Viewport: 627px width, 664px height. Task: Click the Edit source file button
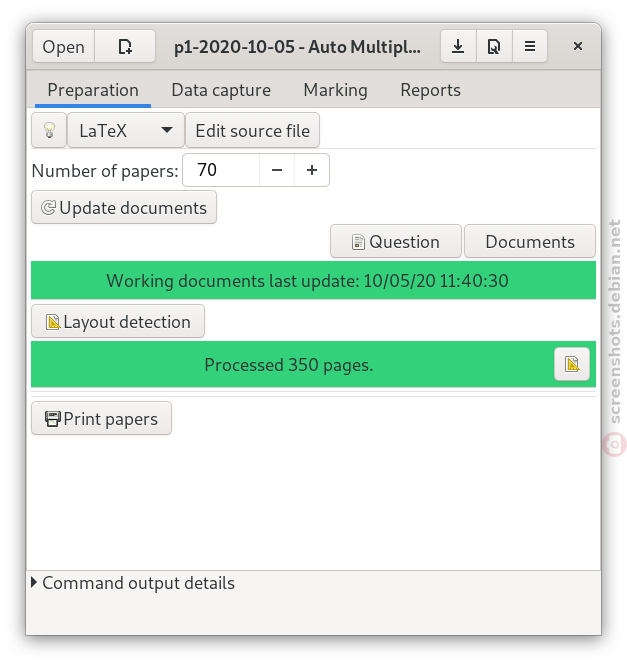252,130
